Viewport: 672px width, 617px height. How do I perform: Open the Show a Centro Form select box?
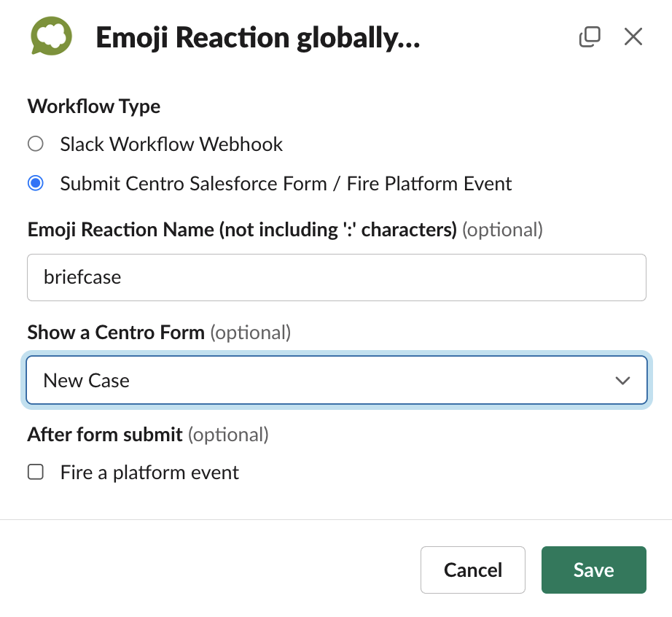tap(337, 380)
